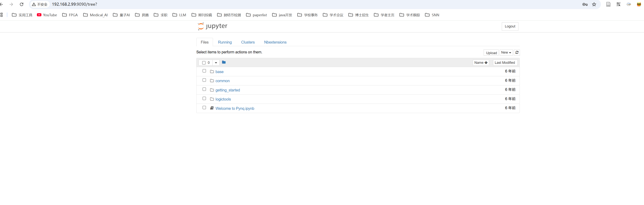Open the New dropdown menu
Viewport: 644px width, 205px height.
506,53
